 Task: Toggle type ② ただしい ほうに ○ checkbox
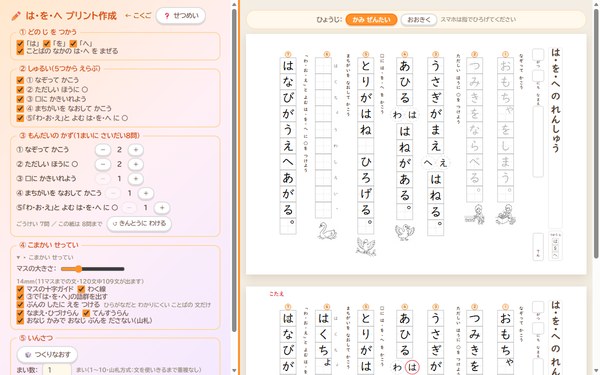[x=21, y=90]
